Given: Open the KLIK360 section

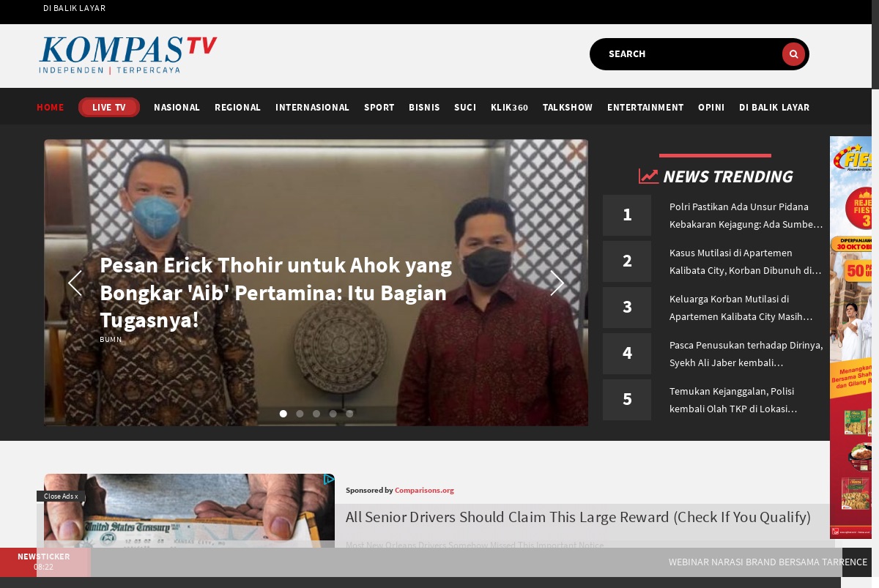Looking at the screenshot, I should point(509,108).
